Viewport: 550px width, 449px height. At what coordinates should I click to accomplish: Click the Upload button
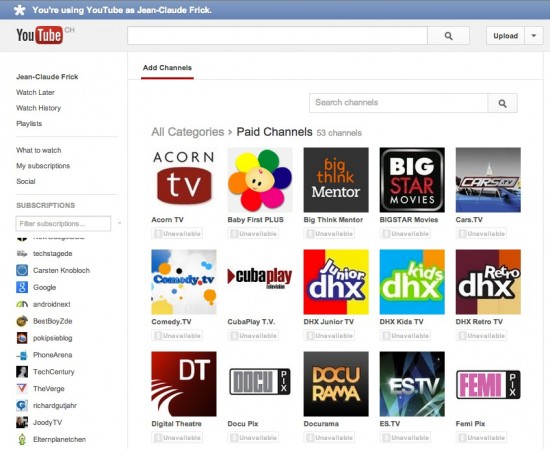(x=505, y=36)
